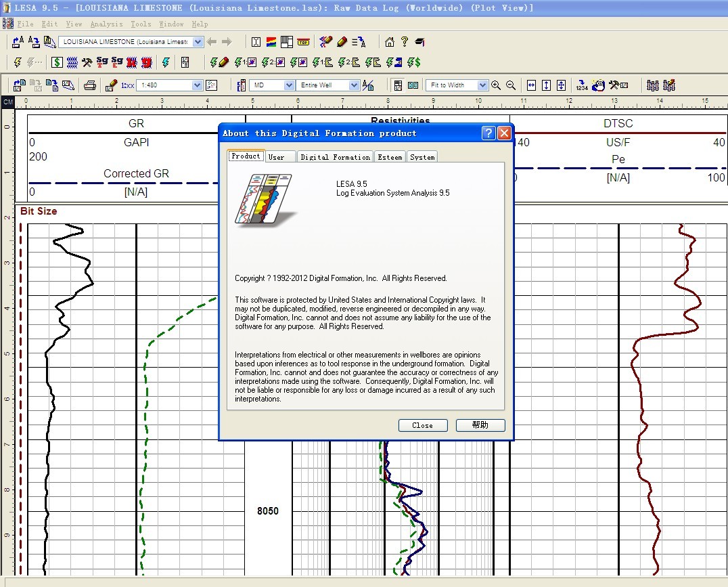This screenshot has height=587, width=728.
Task: Open the Window menu
Action: point(171,24)
